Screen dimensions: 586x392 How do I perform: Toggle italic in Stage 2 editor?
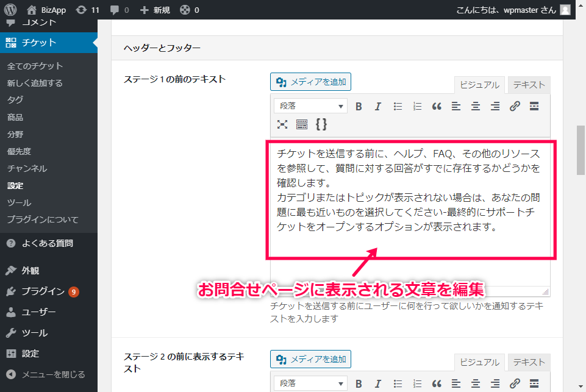[x=378, y=384]
